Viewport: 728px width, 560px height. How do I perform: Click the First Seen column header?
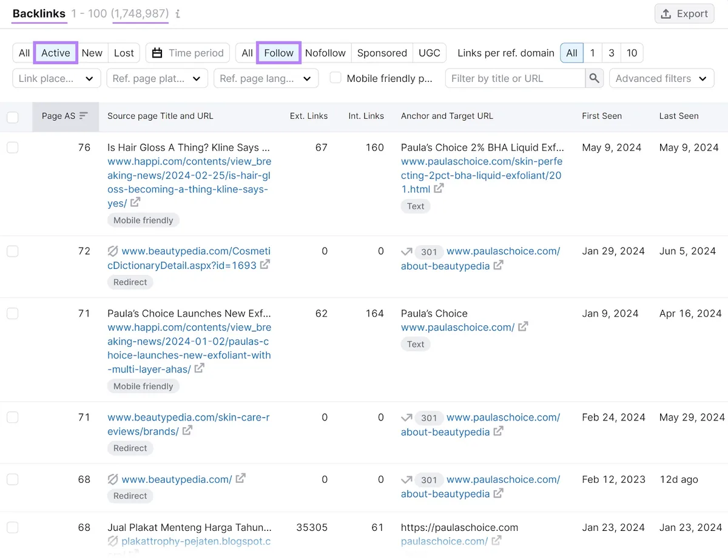point(602,116)
